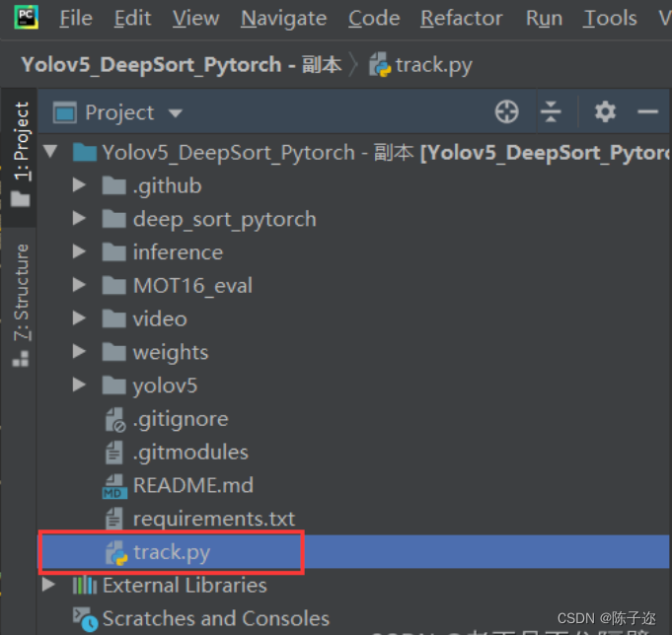Click the Project panel window icon

[x=65, y=112]
